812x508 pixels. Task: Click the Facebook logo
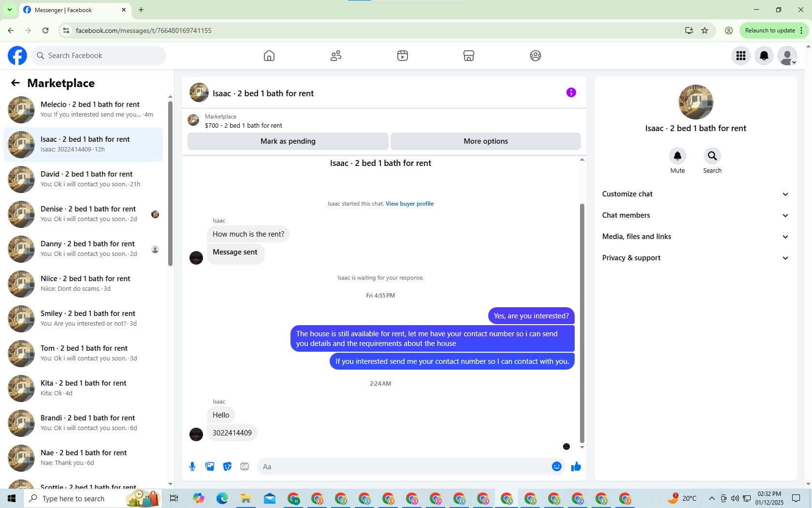(x=17, y=56)
